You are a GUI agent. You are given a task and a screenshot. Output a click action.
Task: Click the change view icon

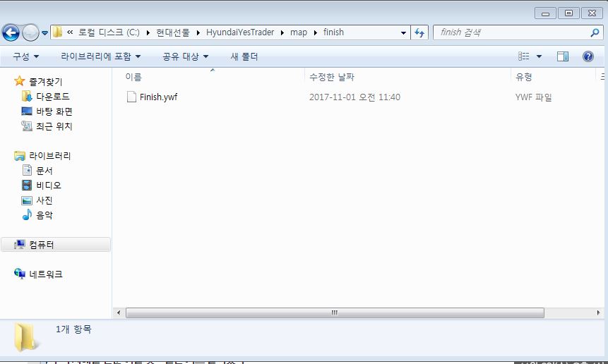(x=524, y=56)
